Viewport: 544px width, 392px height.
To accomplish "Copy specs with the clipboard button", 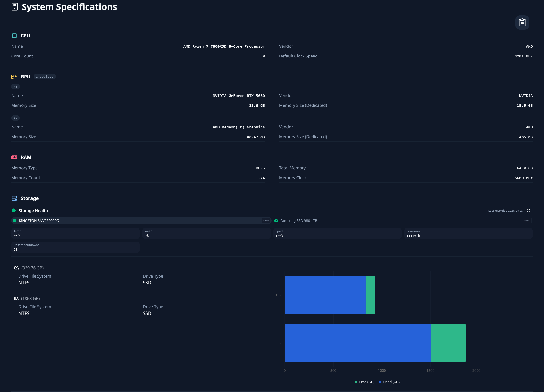I will click(x=522, y=23).
